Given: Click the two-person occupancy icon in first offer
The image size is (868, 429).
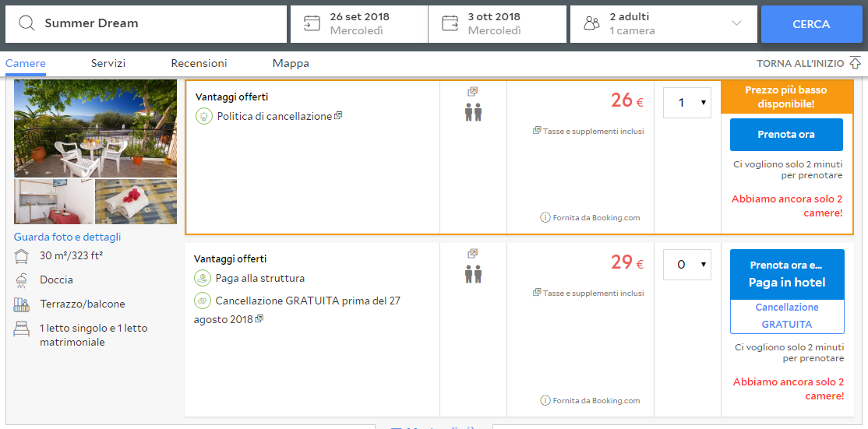Looking at the screenshot, I should (473, 112).
